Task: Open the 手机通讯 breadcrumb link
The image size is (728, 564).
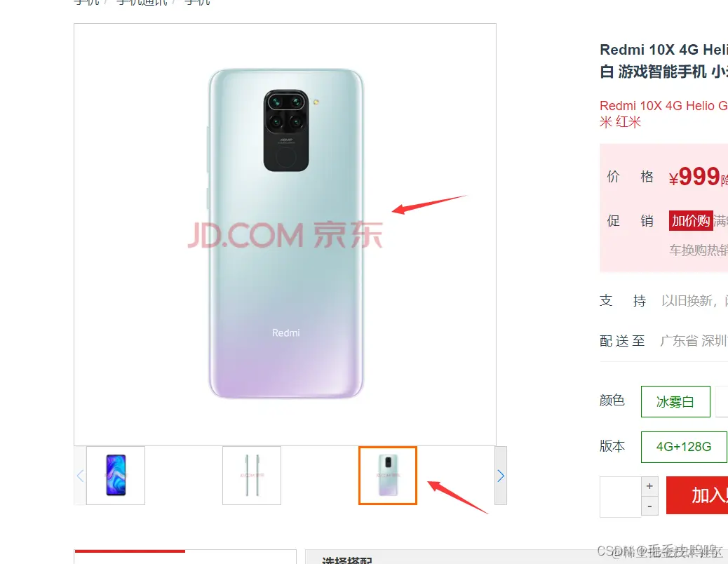Action: tap(142, 3)
